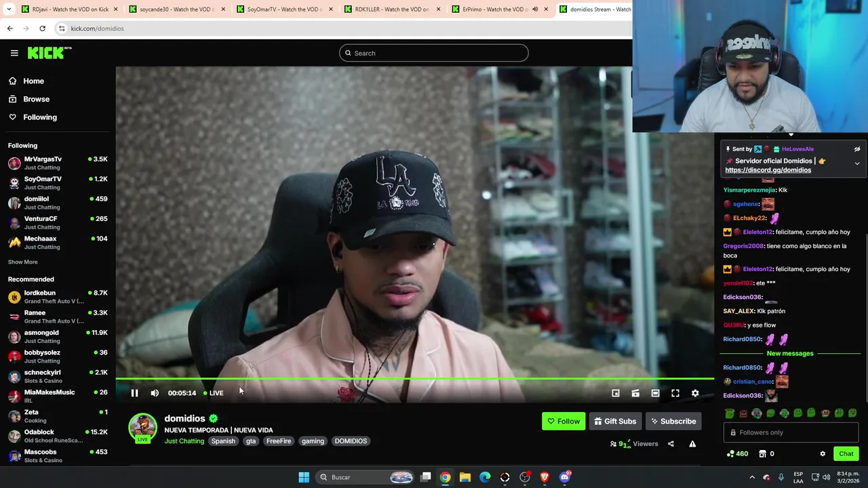Viewport: 868px width, 488px height.
Task: Switch to soycande30 browser tab
Action: coord(178,9)
